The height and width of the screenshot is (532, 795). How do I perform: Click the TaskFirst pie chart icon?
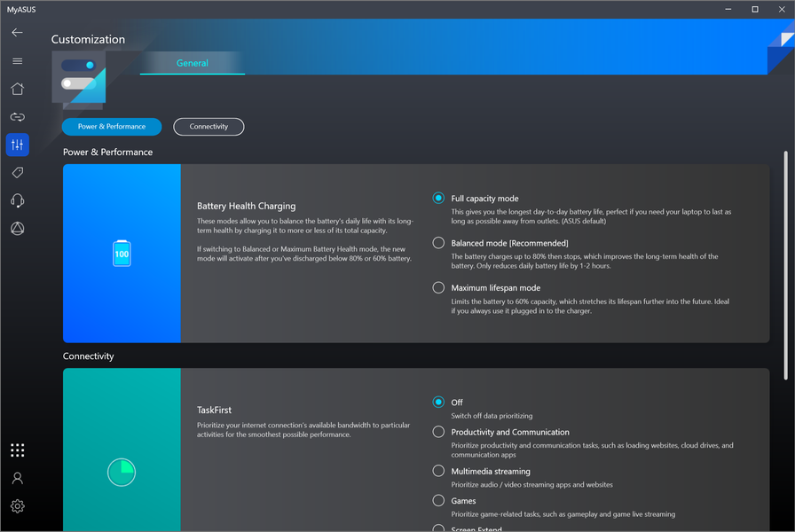tap(122, 473)
